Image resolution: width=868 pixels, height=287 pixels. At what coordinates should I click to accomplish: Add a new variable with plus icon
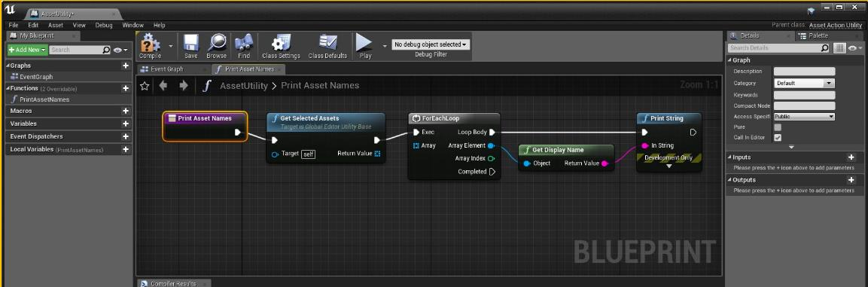(126, 124)
